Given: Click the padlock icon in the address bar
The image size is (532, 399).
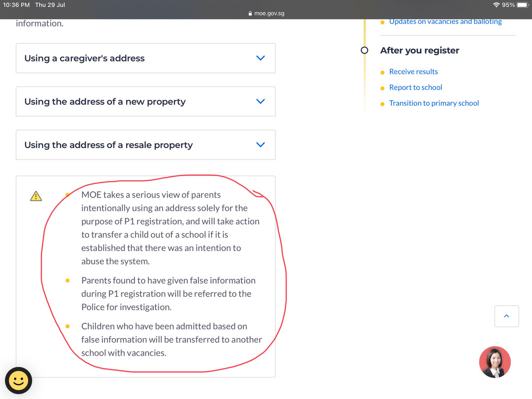Looking at the screenshot, I should pos(250,13).
